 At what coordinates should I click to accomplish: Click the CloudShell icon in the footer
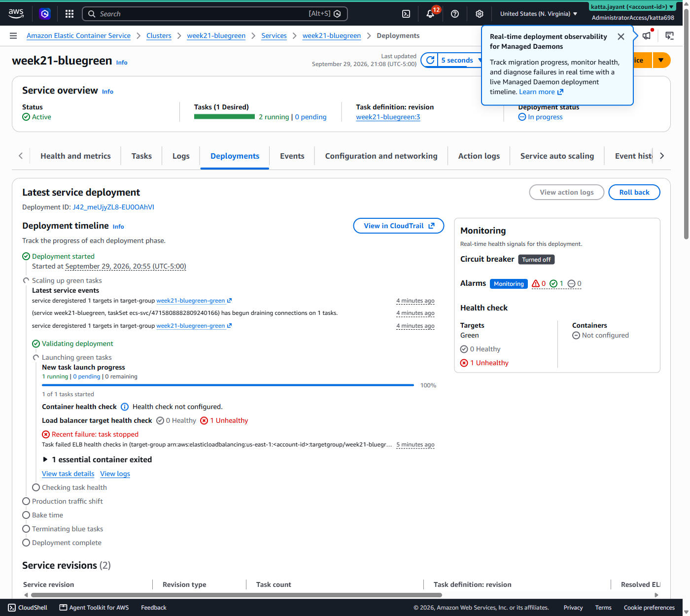tap(12, 608)
